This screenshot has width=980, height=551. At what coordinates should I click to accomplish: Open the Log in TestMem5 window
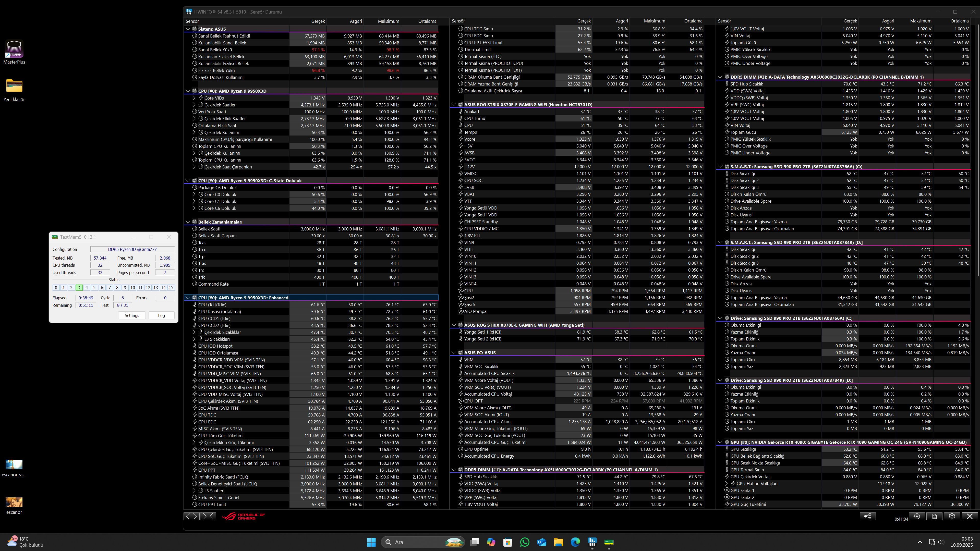(x=161, y=316)
